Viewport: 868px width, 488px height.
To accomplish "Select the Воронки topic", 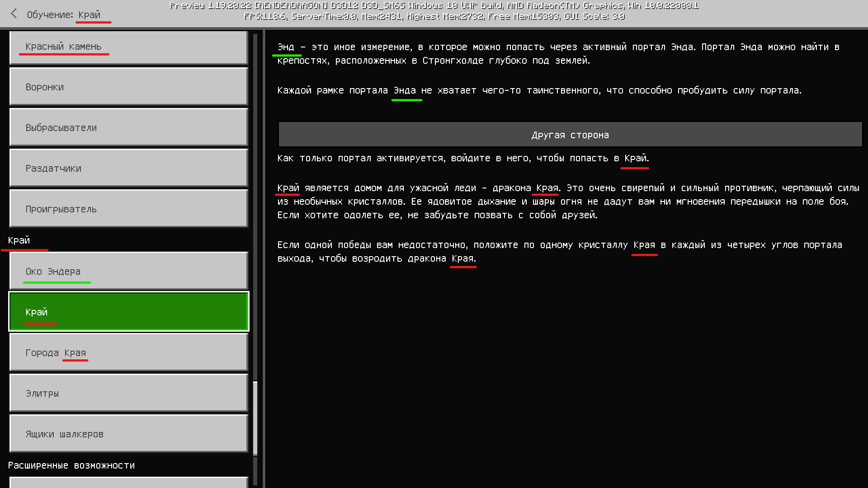I will [x=128, y=87].
